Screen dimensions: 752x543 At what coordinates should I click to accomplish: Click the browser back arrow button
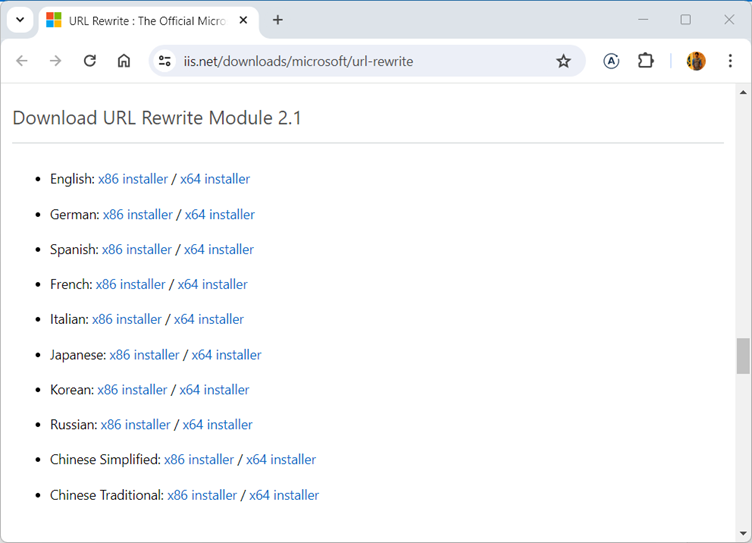[x=22, y=61]
